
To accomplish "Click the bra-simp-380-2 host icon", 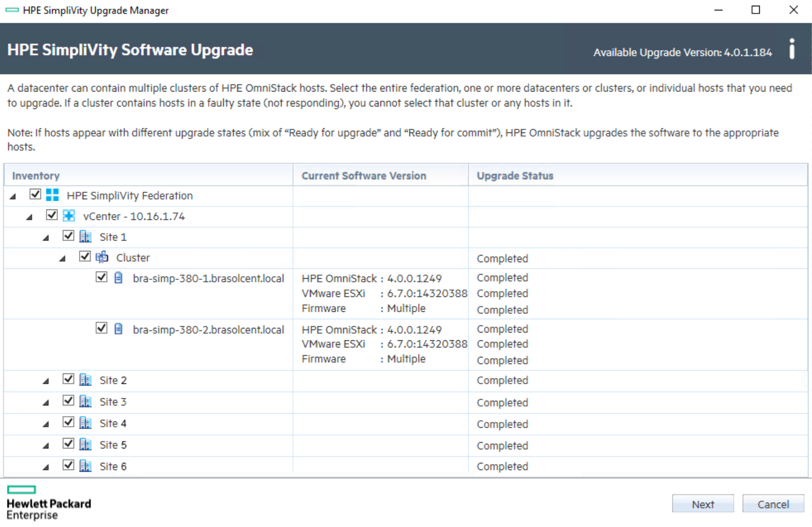I will pyautogui.click(x=118, y=329).
